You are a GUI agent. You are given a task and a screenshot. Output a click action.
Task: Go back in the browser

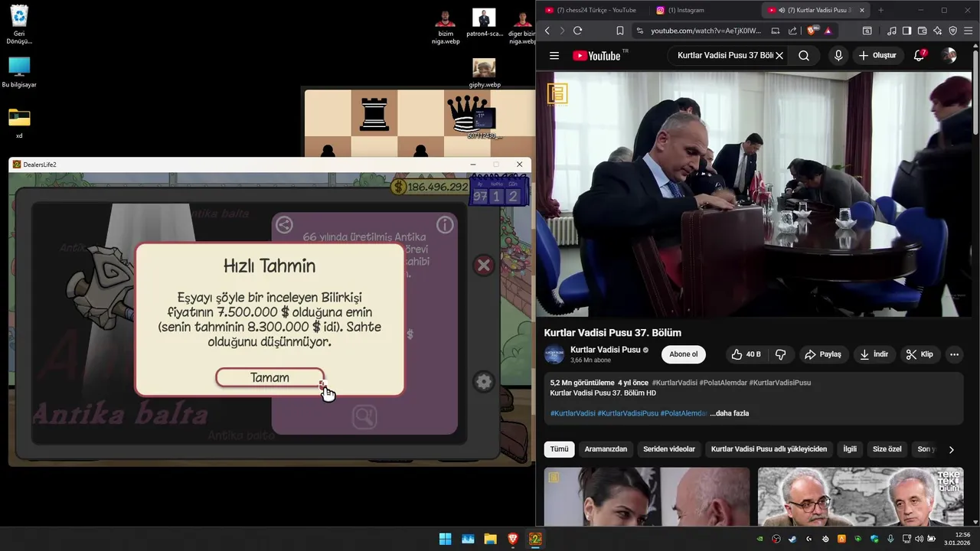click(547, 31)
